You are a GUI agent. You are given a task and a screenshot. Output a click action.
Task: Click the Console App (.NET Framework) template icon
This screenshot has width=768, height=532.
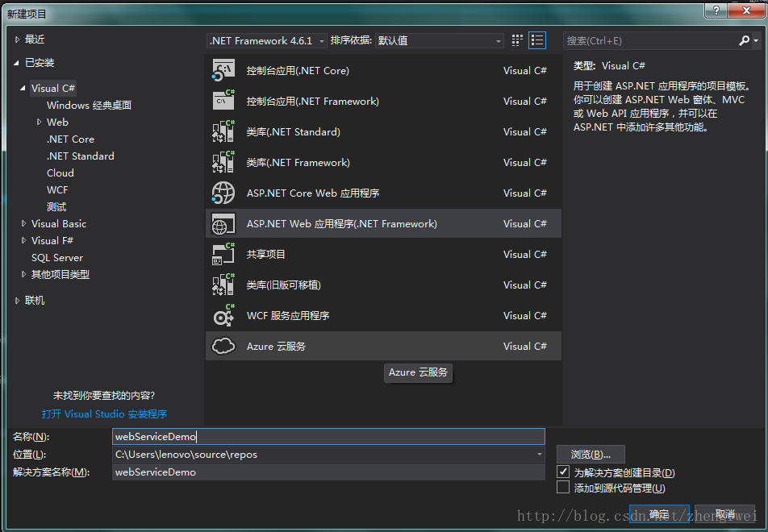pyautogui.click(x=223, y=101)
